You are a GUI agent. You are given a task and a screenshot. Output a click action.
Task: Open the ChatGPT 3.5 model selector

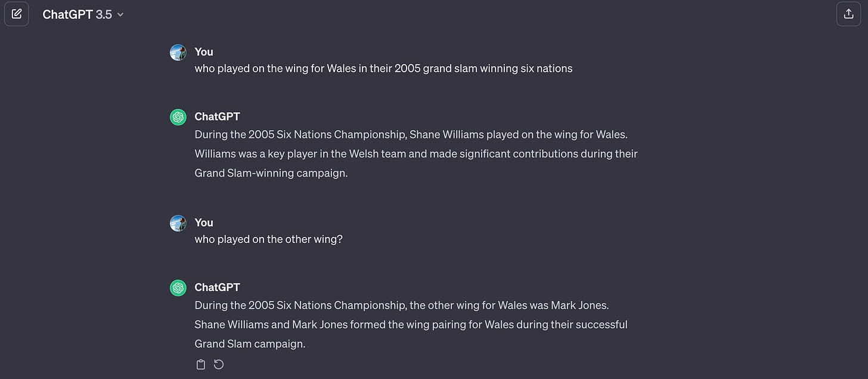(x=83, y=14)
